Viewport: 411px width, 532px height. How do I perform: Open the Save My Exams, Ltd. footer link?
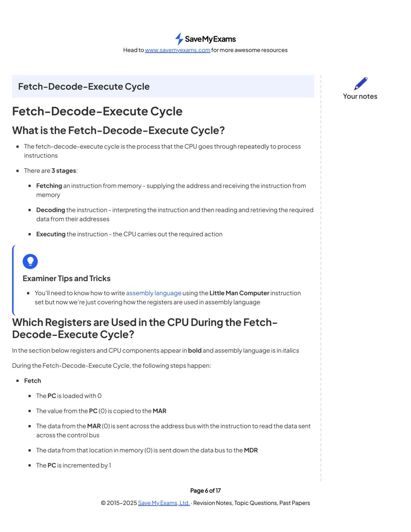click(x=164, y=503)
